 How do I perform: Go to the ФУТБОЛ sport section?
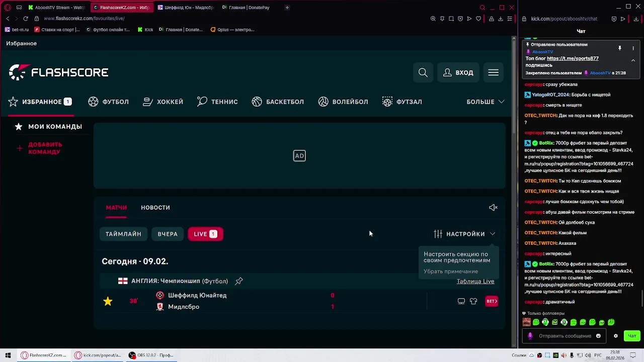[108, 102]
